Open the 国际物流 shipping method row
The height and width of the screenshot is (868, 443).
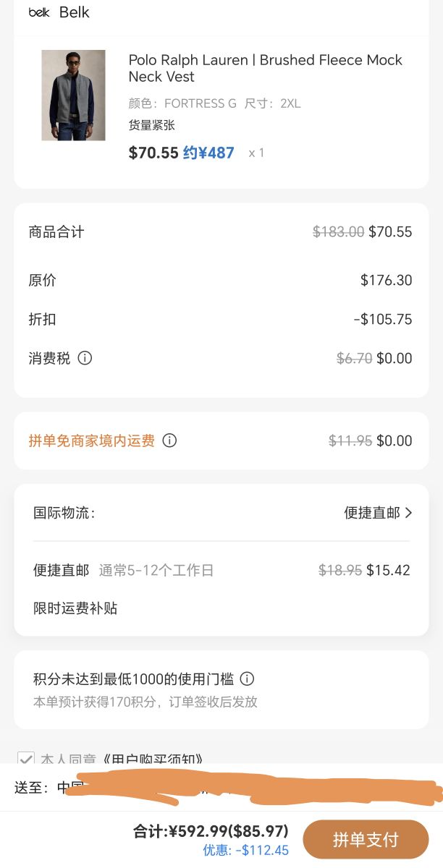click(x=221, y=513)
